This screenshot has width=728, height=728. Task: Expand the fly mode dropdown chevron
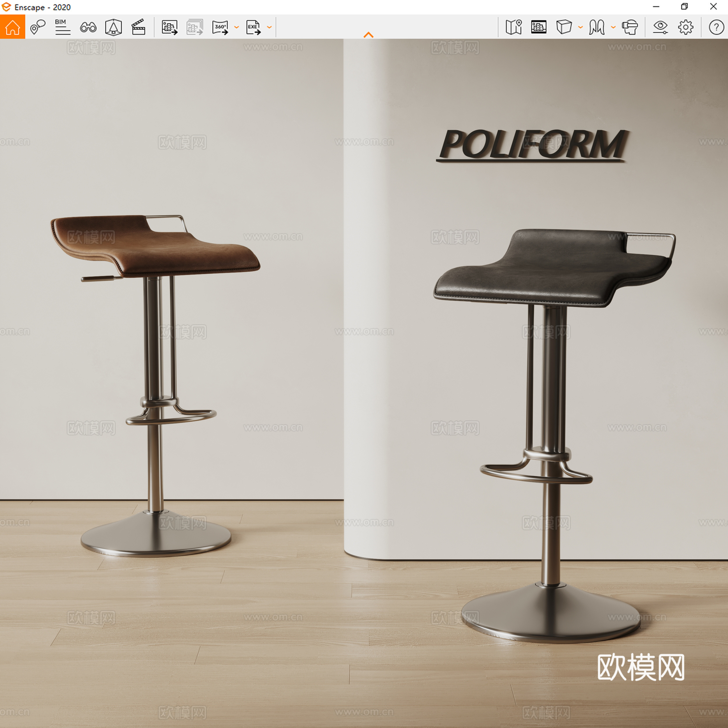click(x=613, y=27)
